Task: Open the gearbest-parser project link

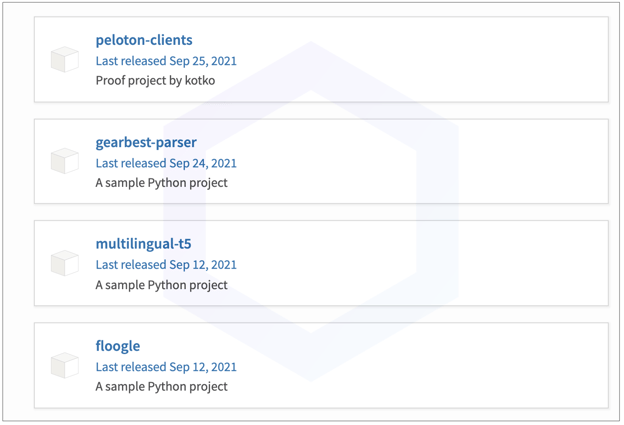Action: click(x=146, y=142)
